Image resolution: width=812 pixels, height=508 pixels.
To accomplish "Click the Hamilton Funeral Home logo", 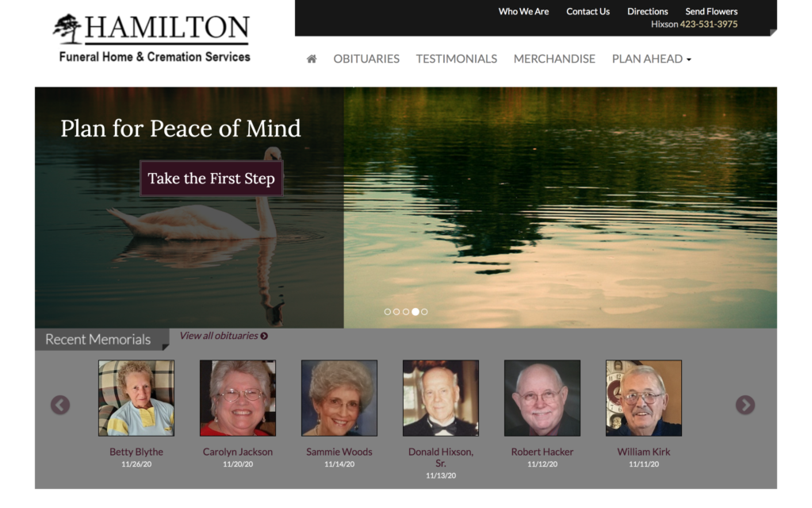I will 151,38.
